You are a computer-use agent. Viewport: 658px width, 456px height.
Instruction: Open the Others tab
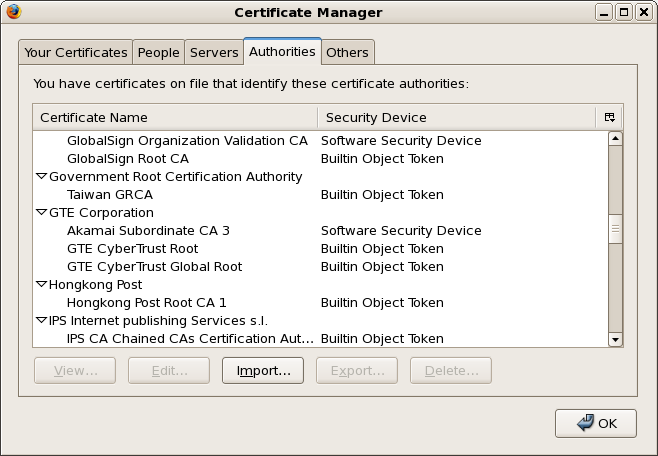(347, 52)
